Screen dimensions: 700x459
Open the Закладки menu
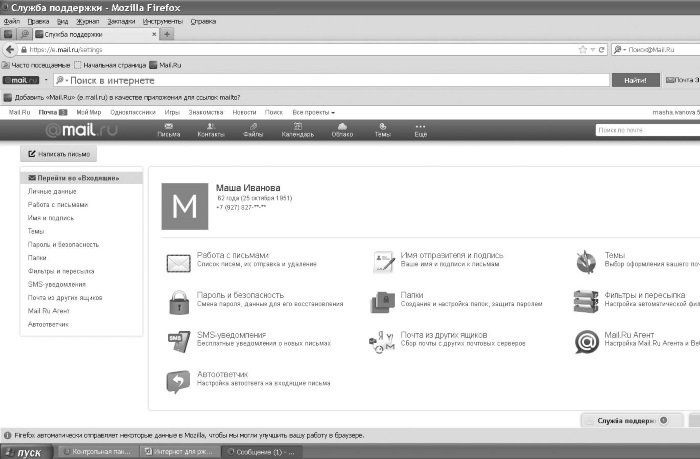coord(121,21)
